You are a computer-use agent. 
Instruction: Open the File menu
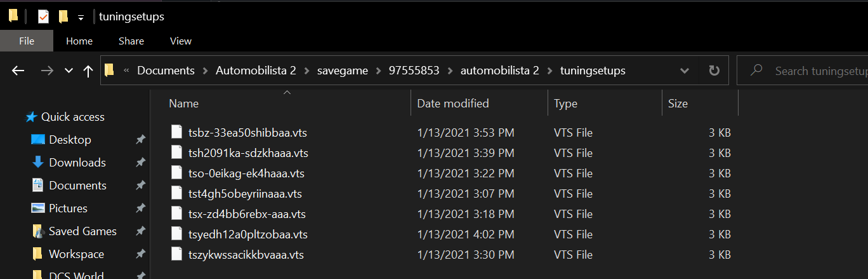pyautogui.click(x=27, y=41)
